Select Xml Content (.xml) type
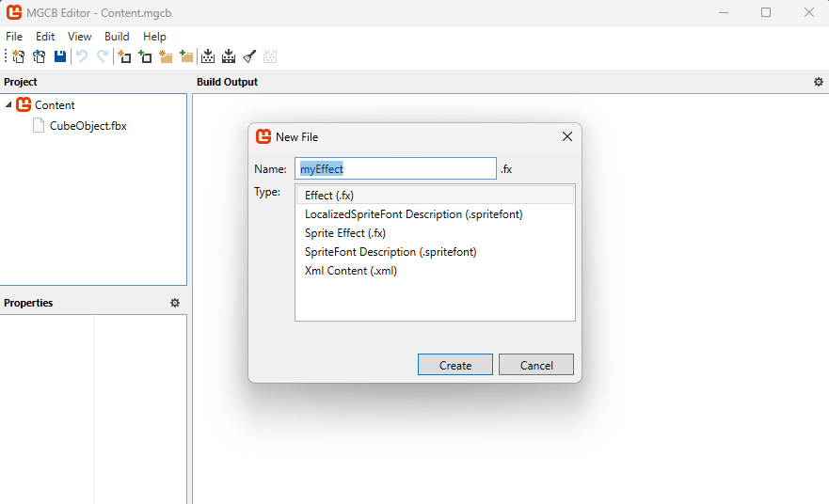Viewport: 829px width, 504px height. tap(435, 271)
